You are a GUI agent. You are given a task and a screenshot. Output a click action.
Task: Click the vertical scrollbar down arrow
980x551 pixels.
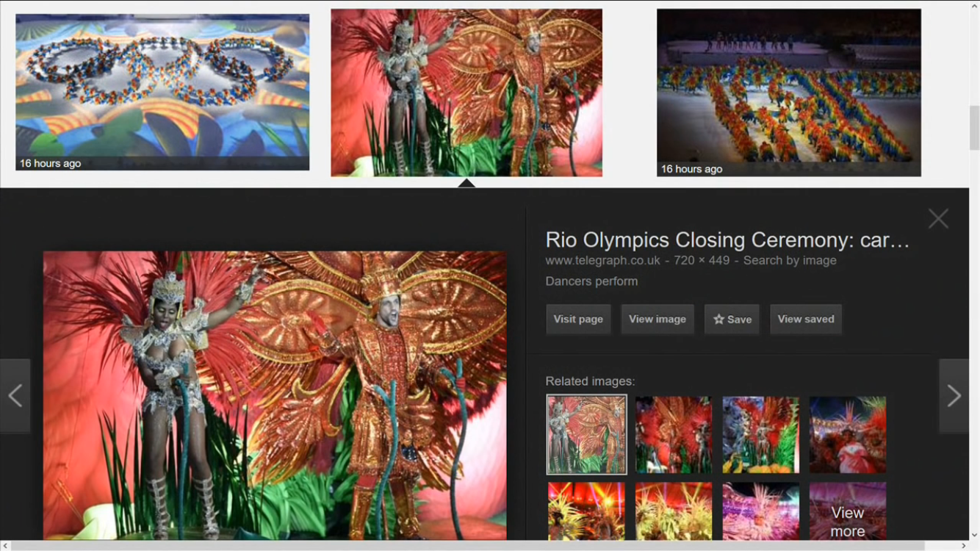tap(974, 535)
